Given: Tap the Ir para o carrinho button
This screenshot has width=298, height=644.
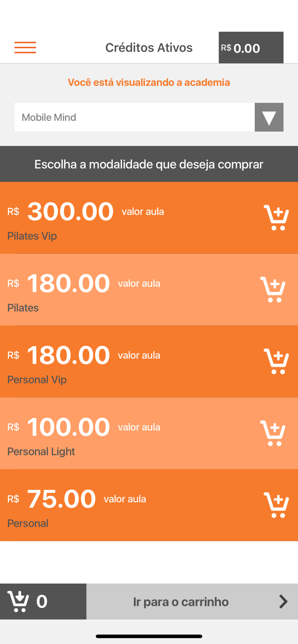Looking at the screenshot, I should click(181, 601).
